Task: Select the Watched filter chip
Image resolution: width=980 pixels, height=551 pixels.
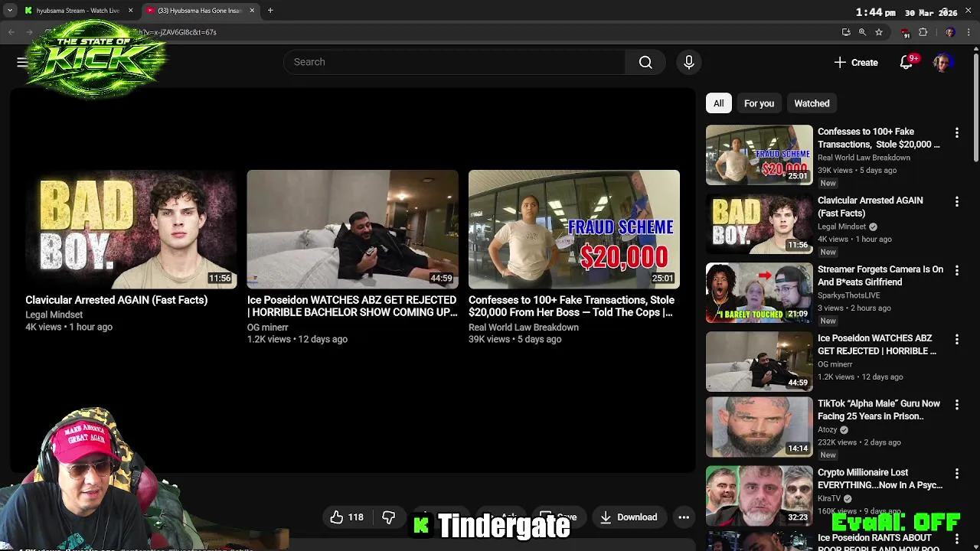Action: 812,103
